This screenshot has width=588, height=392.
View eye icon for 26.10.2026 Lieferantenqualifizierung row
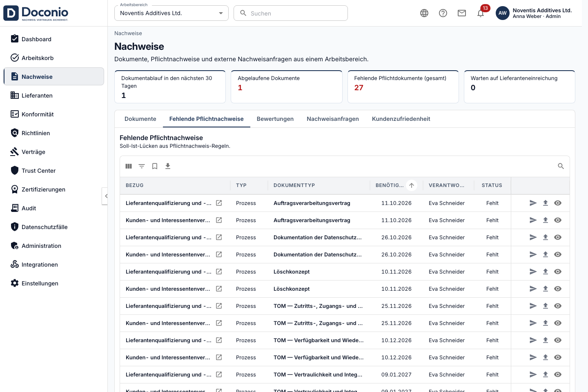pyautogui.click(x=558, y=237)
